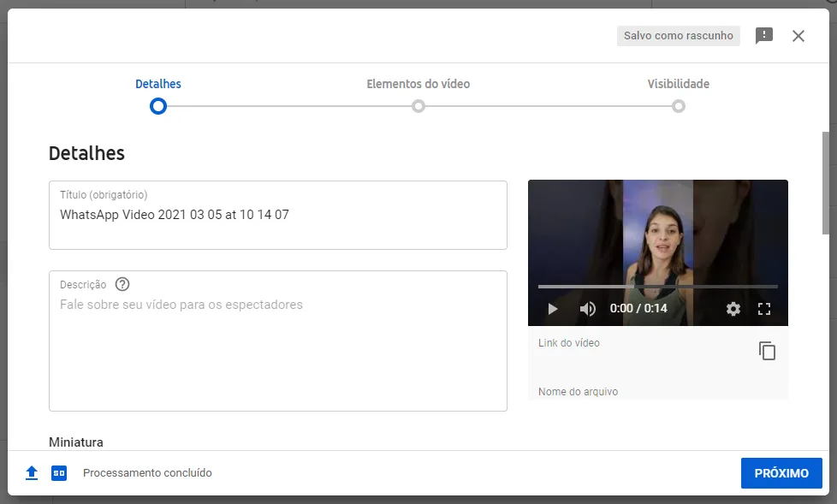
Task: Click the PRÓXIMO button
Action: coord(781,473)
